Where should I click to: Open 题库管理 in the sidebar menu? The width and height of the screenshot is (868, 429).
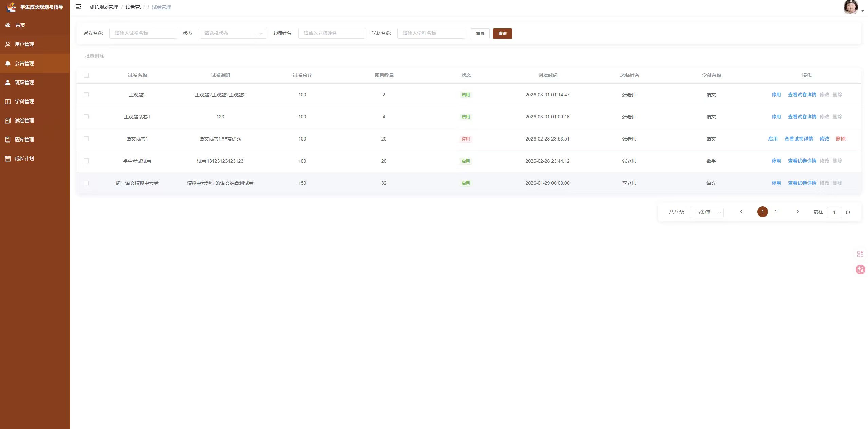tap(35, 139)
